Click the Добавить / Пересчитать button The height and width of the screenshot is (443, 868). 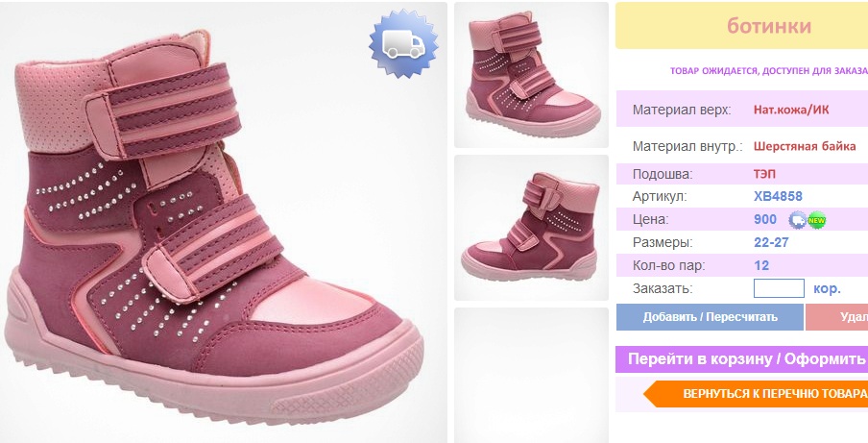(x=710, y=317)
